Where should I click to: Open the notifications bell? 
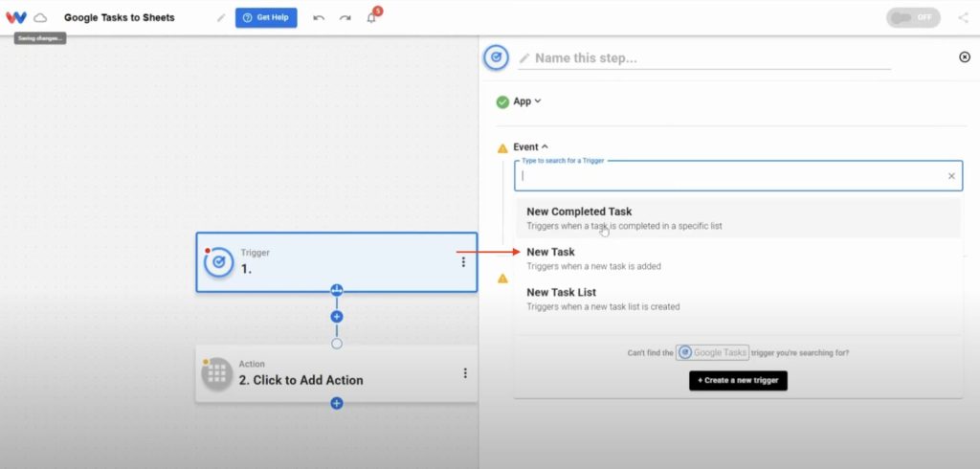372,17
